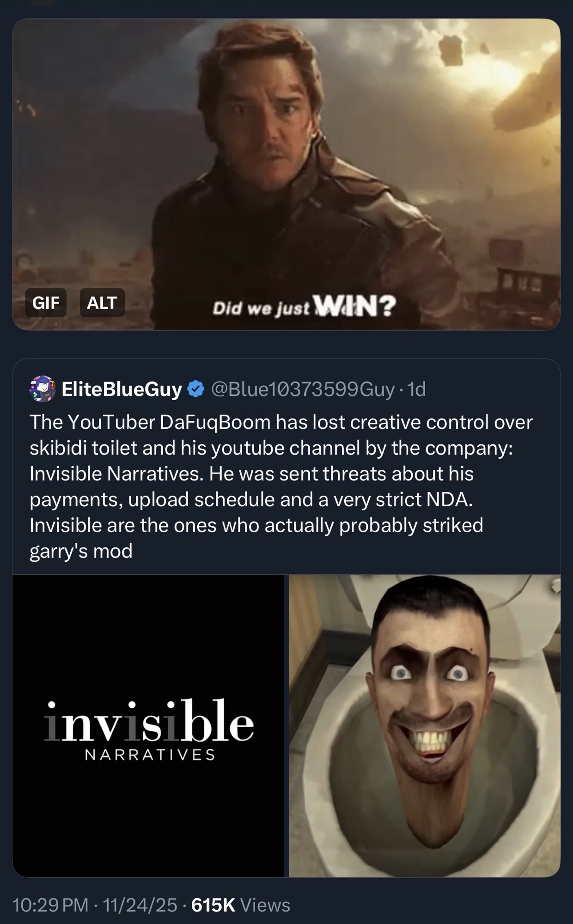Tap the 10:29 PM post time
Image resolution: width=573 pixels, height=924 pixels.
(50, 905)
